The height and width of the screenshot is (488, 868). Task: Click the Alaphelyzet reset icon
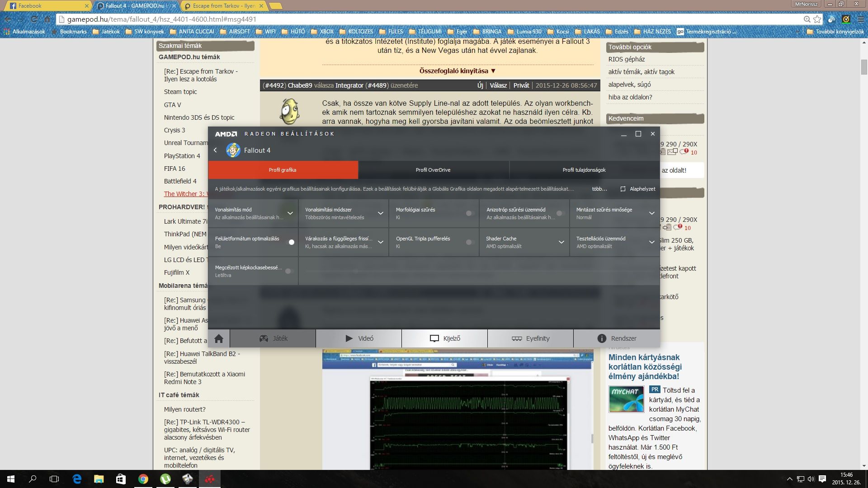coord(623,189)
